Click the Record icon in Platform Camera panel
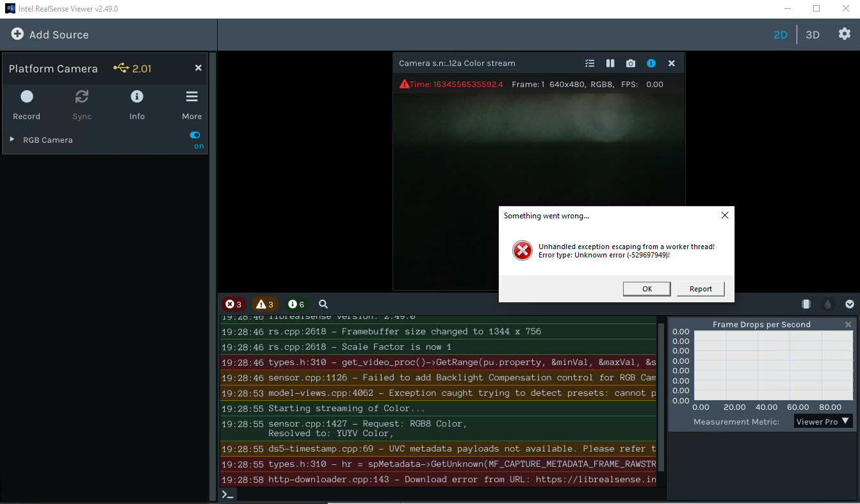 point(26,96)
